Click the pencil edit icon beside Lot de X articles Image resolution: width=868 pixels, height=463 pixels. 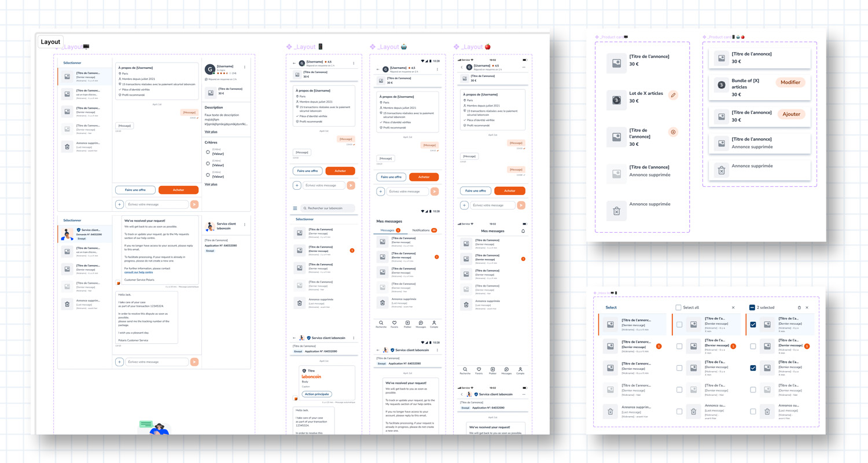673,95
